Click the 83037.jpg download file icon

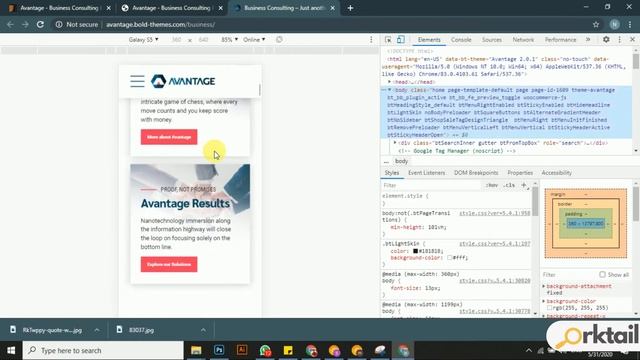(119, 329)
